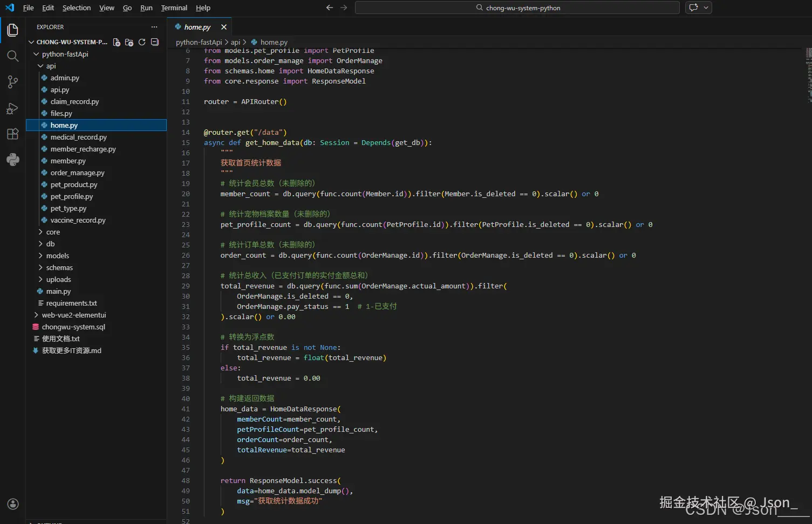This screenshot has width=812, height=524.
Task: Click the New File icon in Explorer
Action: pyautogui.click(x=117, y=42)
